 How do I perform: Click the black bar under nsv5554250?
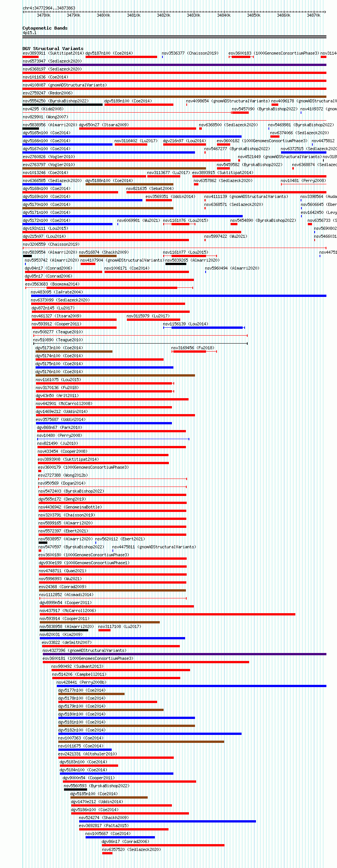[62, 105]
